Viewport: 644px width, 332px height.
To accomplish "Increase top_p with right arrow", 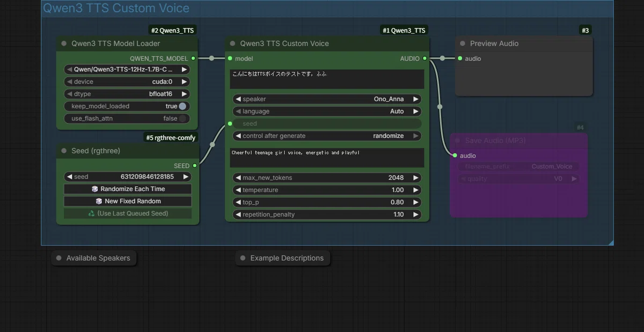I will [x=415, y=202].
